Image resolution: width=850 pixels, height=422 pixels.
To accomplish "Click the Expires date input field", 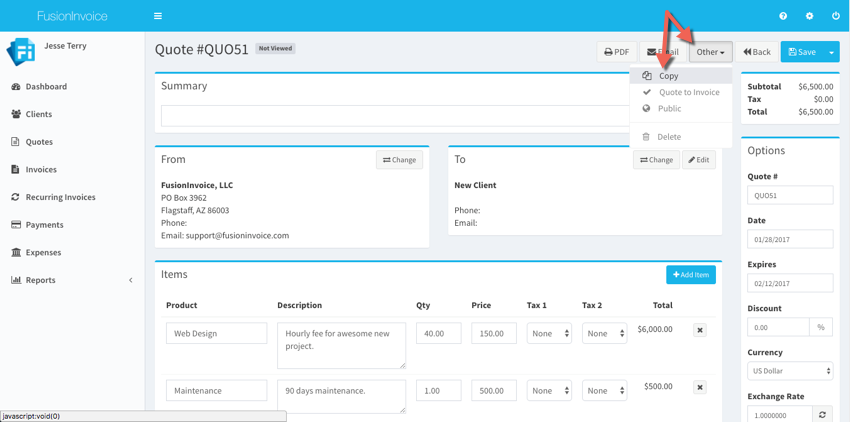I will pyautogui.click(x=789, y=283).
